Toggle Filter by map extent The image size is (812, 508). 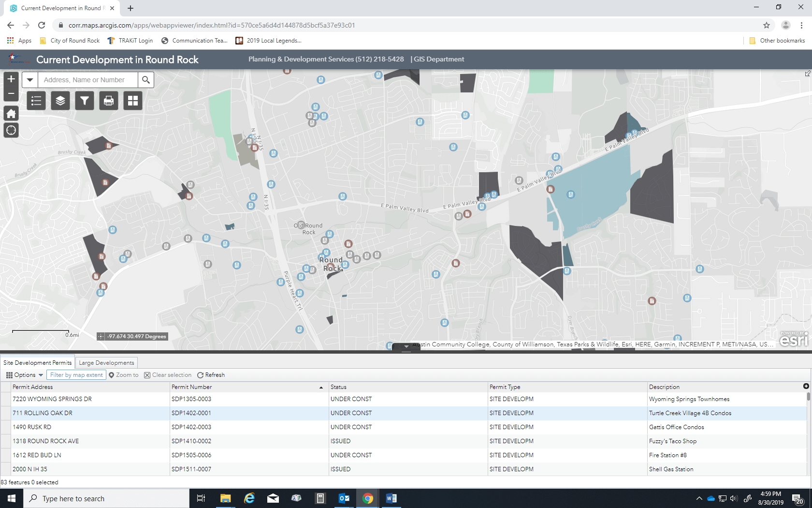coord(76,375)
